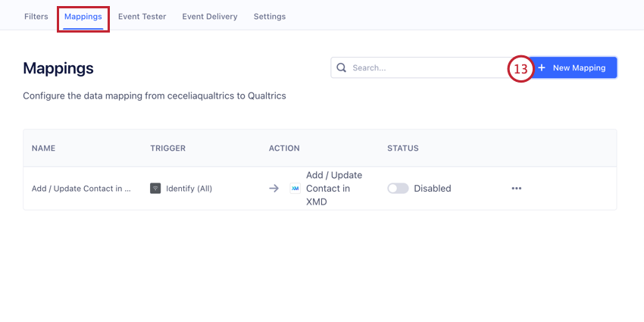The width and height of the screenshot is (644, 322).
Task: Open the Add / Update Contact mapping name
Action: pos(82,189)
